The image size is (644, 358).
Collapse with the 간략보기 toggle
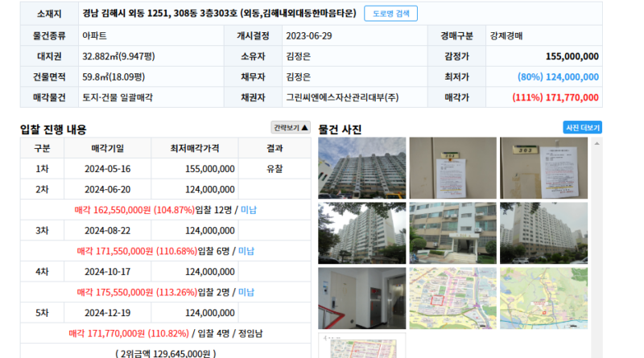click(x=291, y=128)
